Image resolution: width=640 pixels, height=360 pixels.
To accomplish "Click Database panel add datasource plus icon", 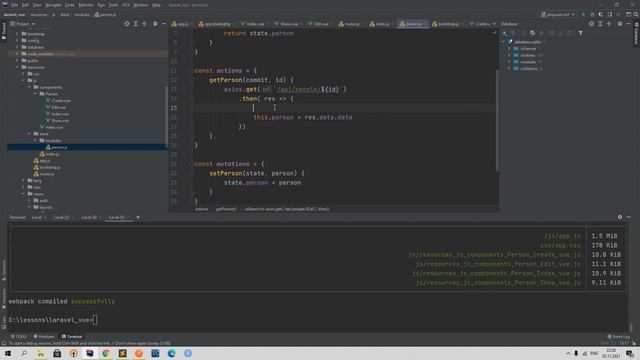I will tap(505, 33).
